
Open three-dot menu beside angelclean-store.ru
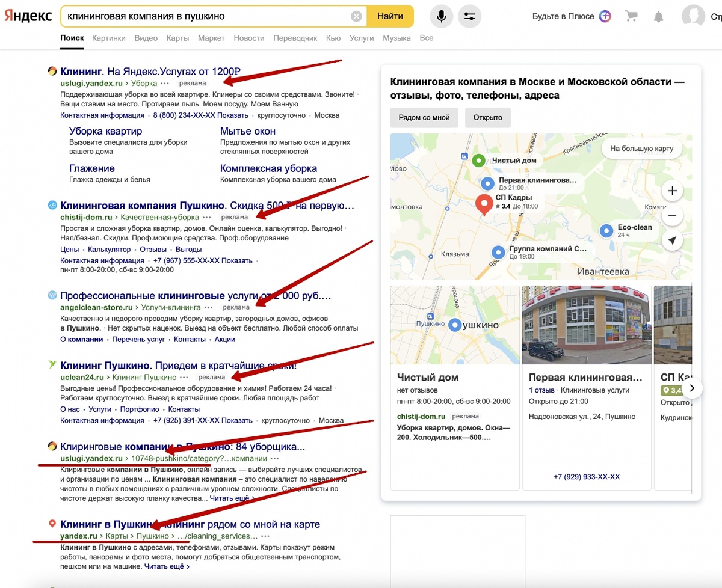pos(209,307)
